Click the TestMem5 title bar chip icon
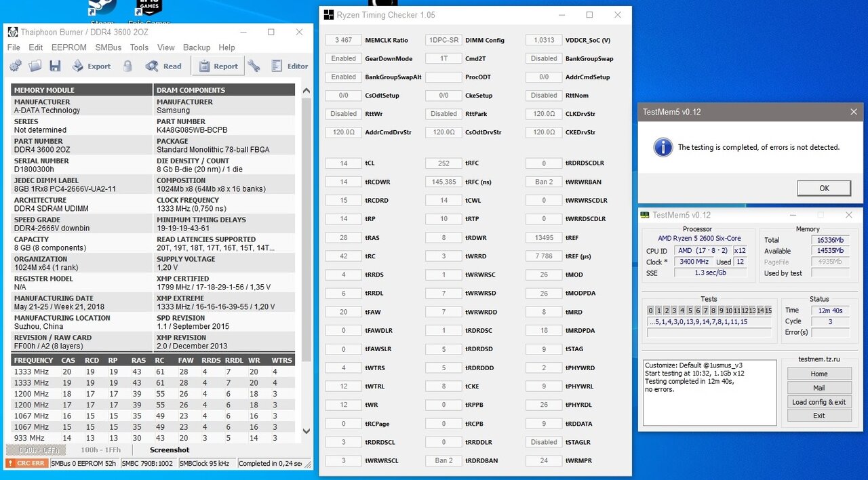Image resolution: width=868 pixels, height=480 pixels. (x=645, y=215)
